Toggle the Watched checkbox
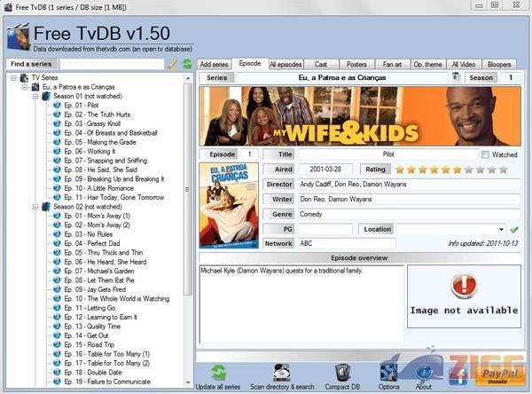The height and width of the screenshot is (394, 532). (x=485, y=154)
